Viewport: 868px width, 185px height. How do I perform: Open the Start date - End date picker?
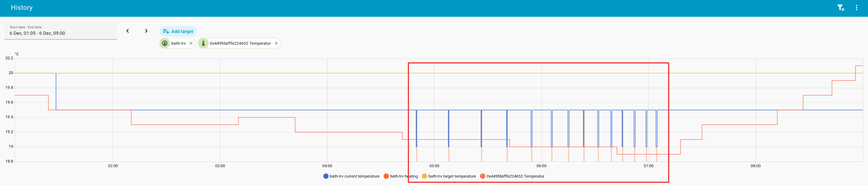coord(61,31)
